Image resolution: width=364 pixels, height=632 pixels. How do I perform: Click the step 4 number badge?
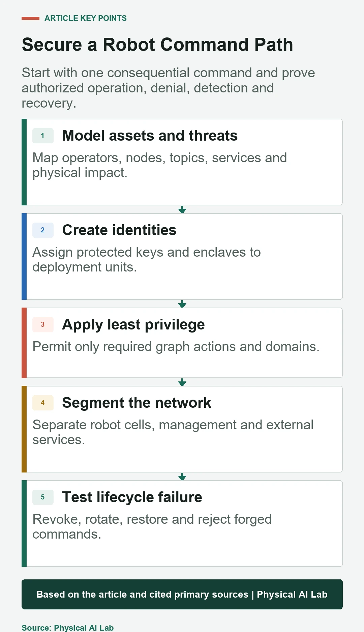point(43,403)
